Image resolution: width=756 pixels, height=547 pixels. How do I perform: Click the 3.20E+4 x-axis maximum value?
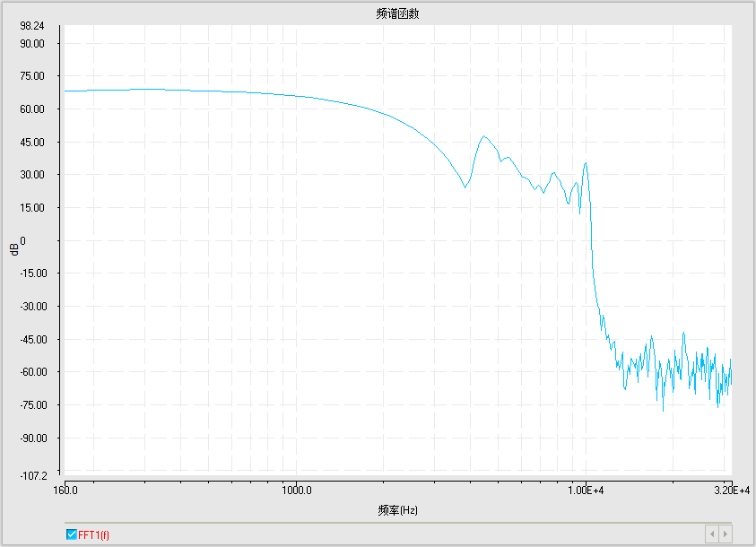[x=730, y=489]
